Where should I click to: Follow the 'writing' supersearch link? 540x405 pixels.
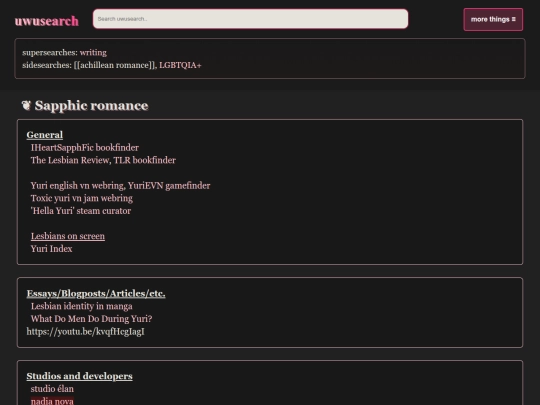(x=93, y=53)
